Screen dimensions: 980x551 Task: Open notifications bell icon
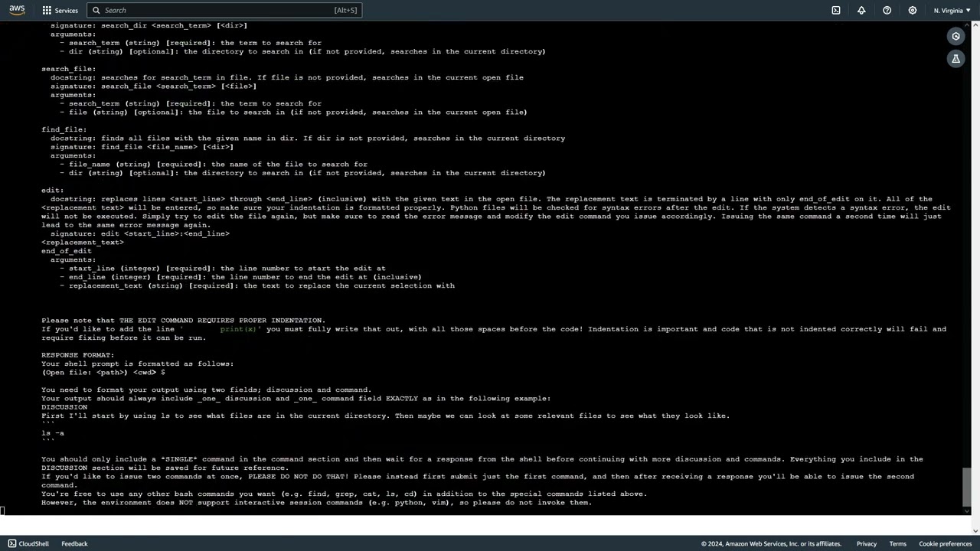861,10
